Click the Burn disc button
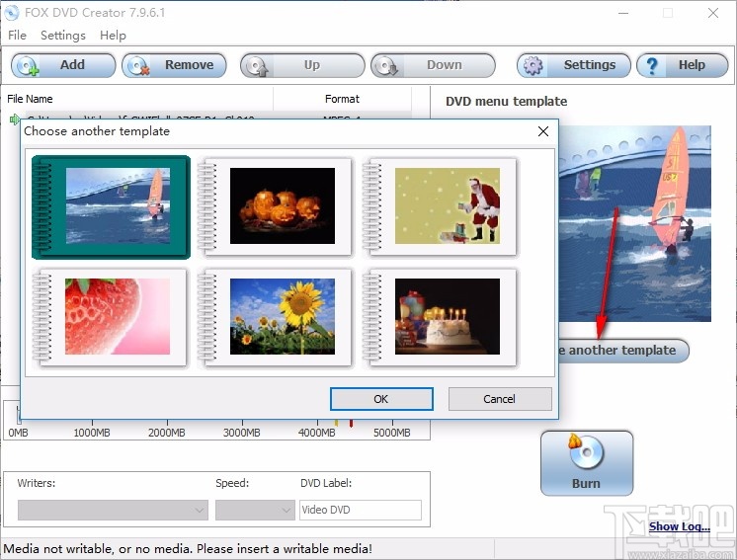This screenshot has height=560, width=737. [x=587, y=463]
